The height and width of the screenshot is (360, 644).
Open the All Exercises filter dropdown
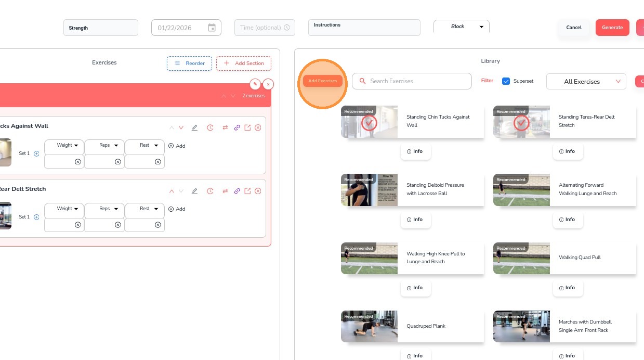coord(586,81)
